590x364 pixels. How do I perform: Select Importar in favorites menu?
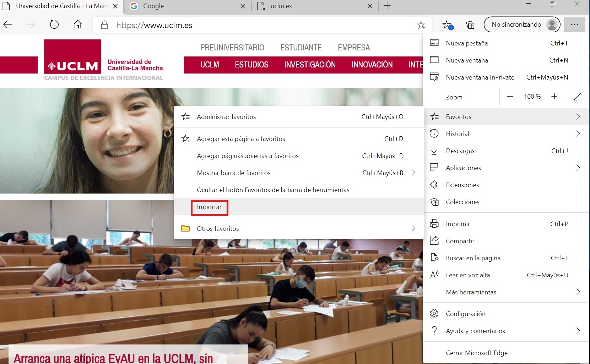(209, 207)
